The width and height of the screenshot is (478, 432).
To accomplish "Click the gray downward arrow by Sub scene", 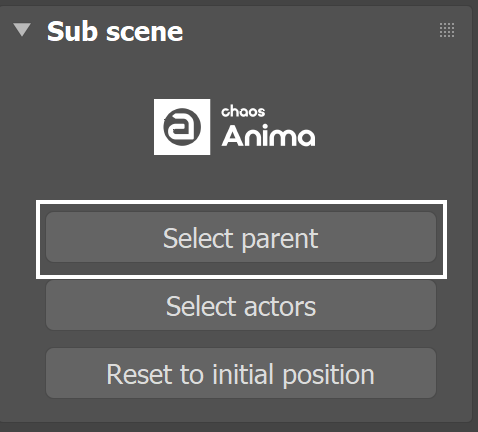I will click(x=22, y=29).
